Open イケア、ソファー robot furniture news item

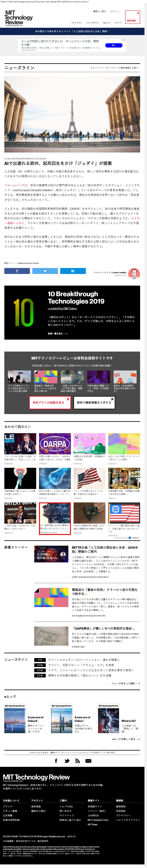click(91, 670)
